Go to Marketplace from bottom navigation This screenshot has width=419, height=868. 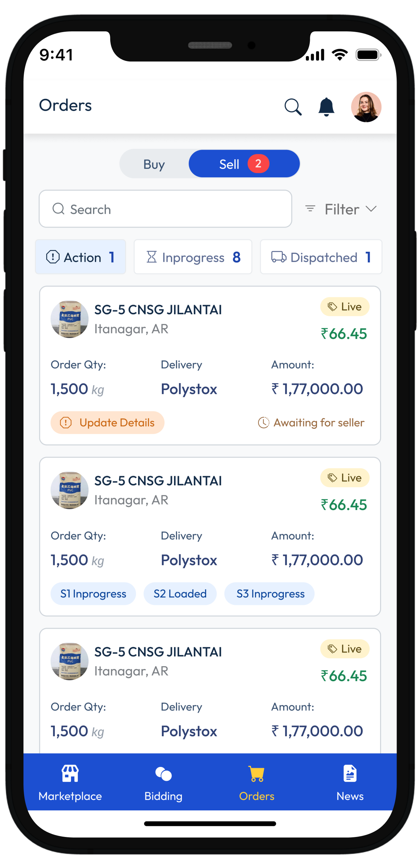(70, 781)
